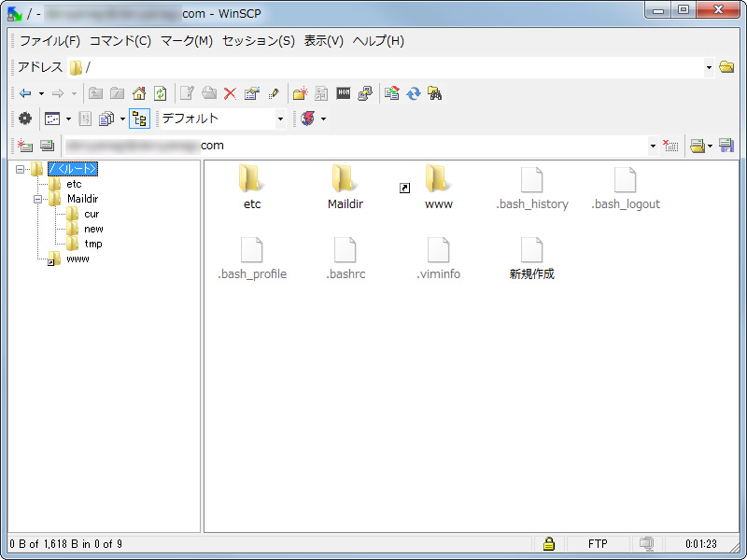This screenshot has height=560, width=747.
Task: Select new folder in tree
Action: pos(93,229)
